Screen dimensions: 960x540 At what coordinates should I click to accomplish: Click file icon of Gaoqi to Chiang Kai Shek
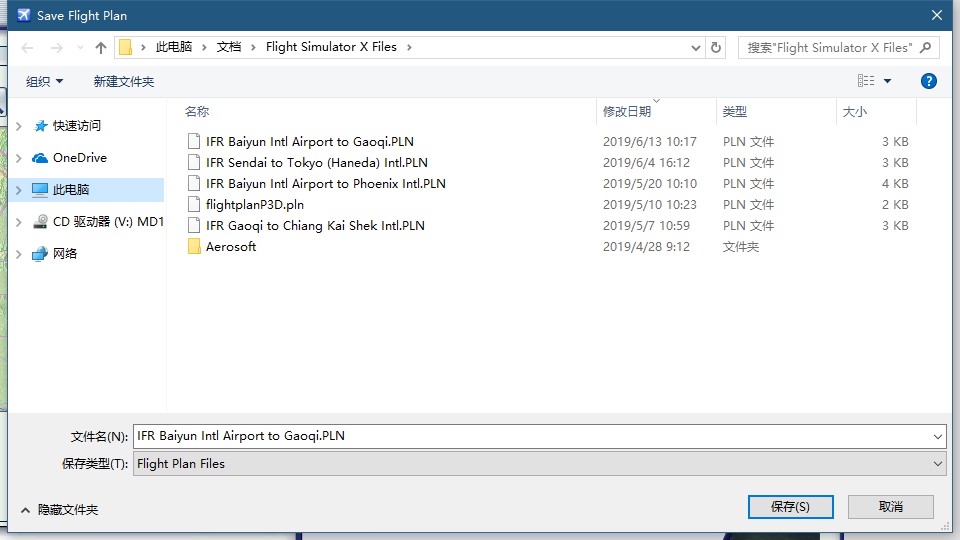pyautogui.click(x=194, y=225)
